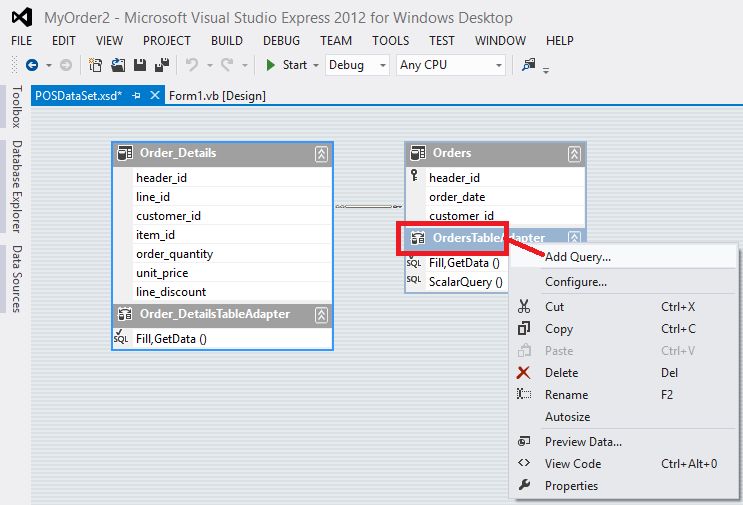Click the Undo toolbar icon
Image resolution: width=743 pixels, height=505 pixels.
point(191,65)
